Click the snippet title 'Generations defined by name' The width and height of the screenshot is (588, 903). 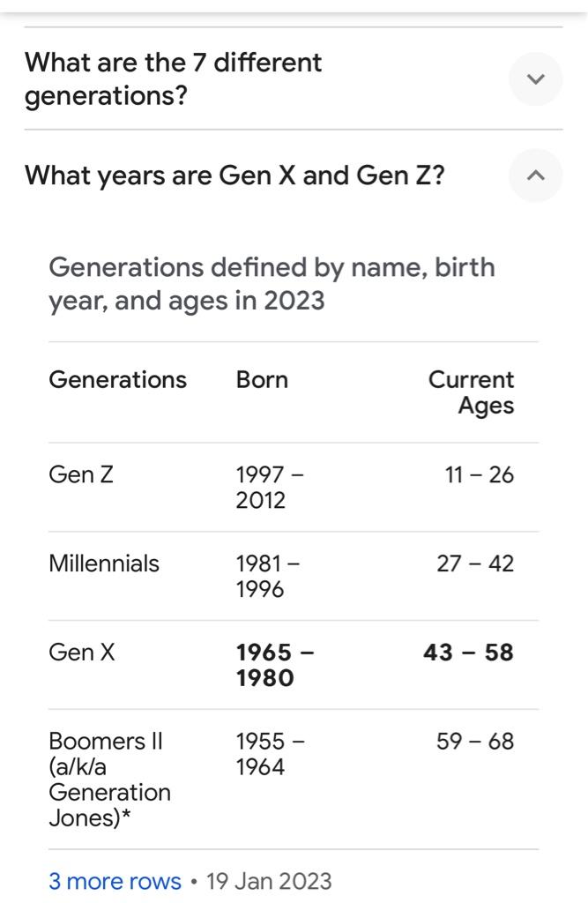pyautogui.click(x=272, y=284)
